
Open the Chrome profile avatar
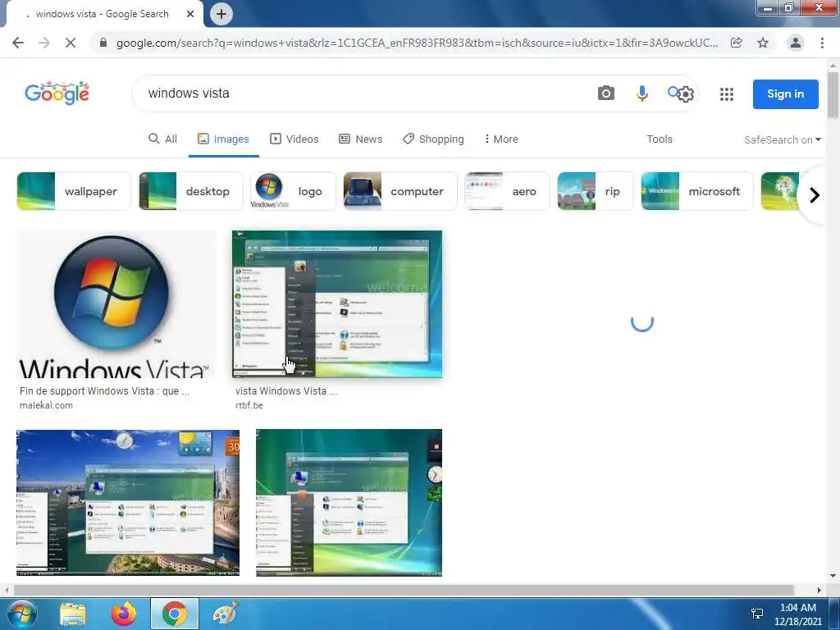(x=796, y=43)
